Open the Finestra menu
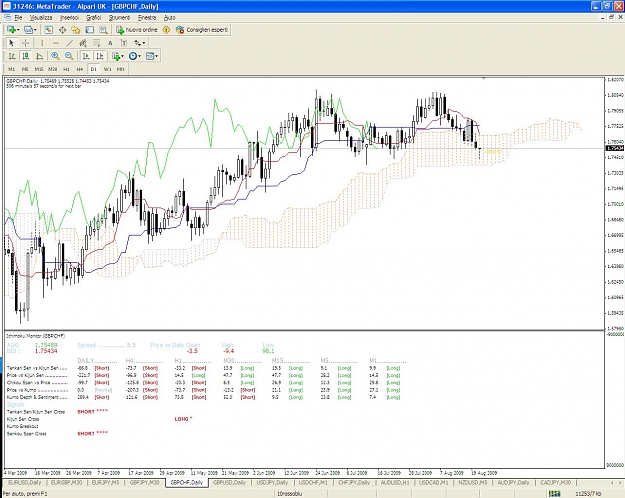The height and width of the screenshot is (498, 625). 147,18
